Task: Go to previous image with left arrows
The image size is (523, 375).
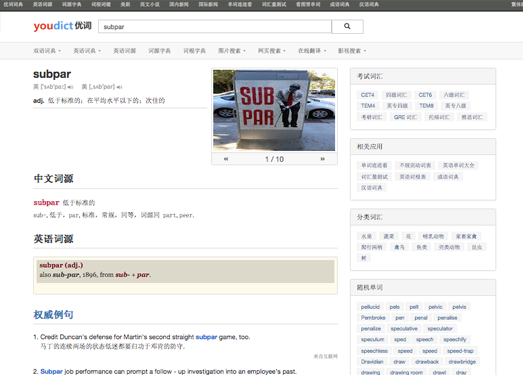Action: 226,159
